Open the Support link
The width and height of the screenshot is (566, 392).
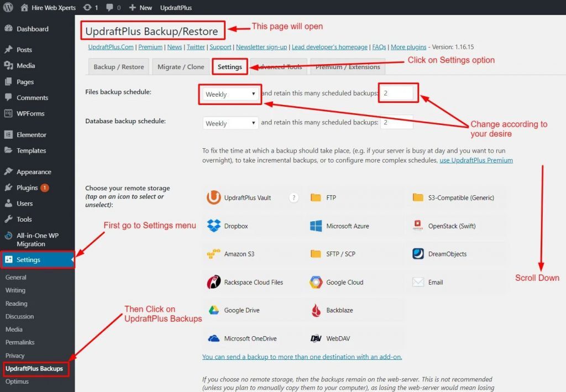(220, 47)
